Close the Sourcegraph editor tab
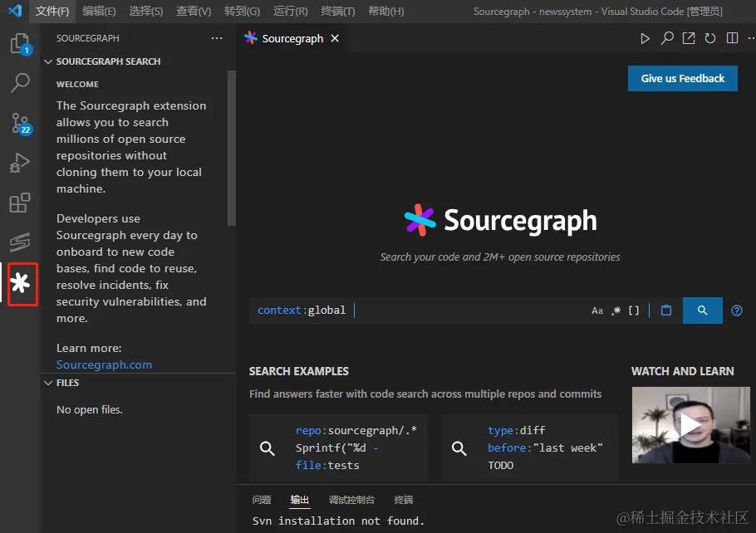 tap(335, 38)
